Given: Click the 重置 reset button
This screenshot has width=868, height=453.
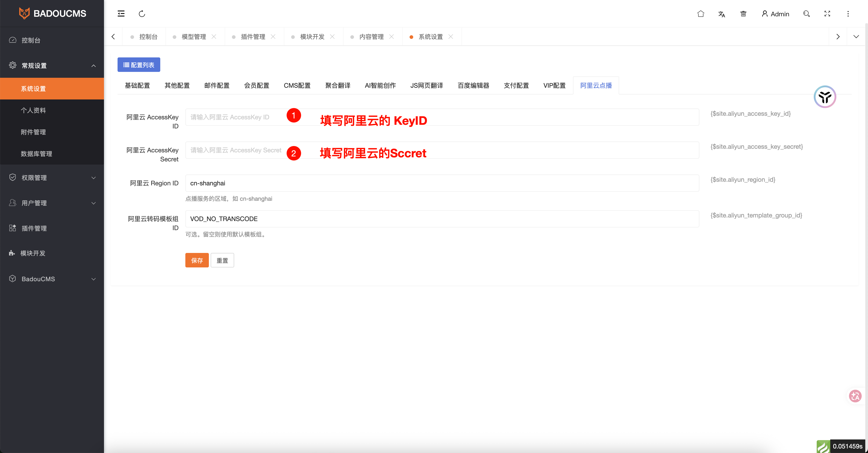Looking at the screenshot, I should click(x=222, y=260).
